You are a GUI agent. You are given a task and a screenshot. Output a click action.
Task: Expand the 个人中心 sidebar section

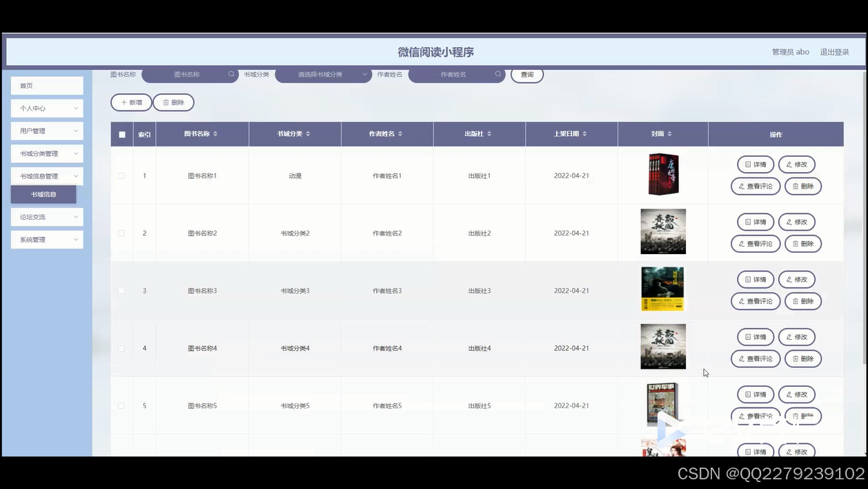(x=46, y=108)
